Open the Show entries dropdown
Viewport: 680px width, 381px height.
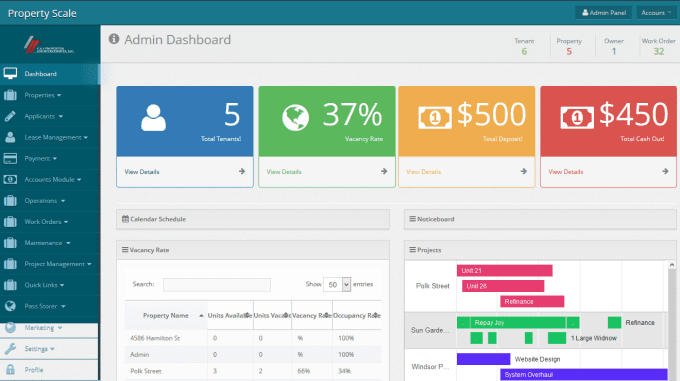[337, 284]
